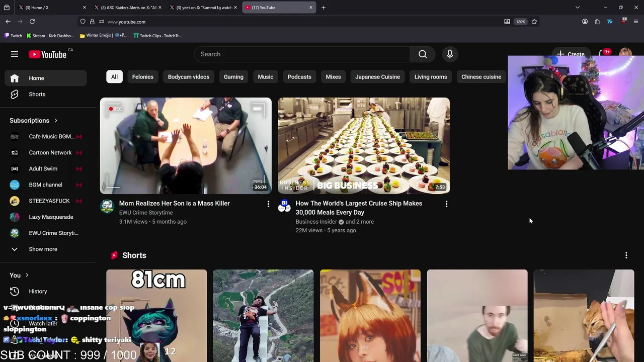The height and width of the screenshot is (362, 644).
Task: Open the browser extensions puzzle icon
Action: pos(597,22)
